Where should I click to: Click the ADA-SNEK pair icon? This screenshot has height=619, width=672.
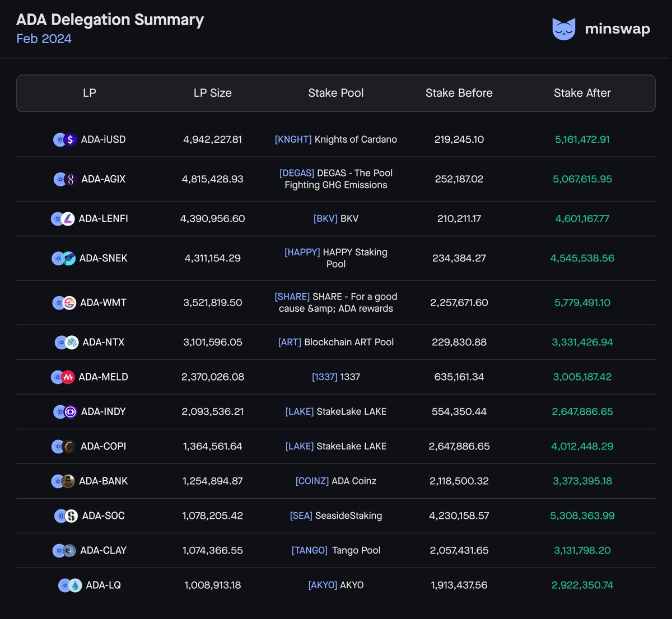click(x=63, y=258)
